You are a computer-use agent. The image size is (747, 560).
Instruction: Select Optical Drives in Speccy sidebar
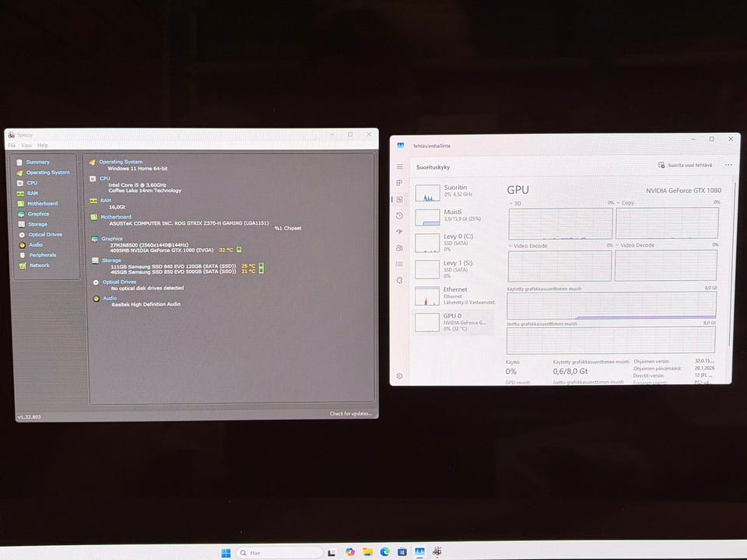point(45,234)
